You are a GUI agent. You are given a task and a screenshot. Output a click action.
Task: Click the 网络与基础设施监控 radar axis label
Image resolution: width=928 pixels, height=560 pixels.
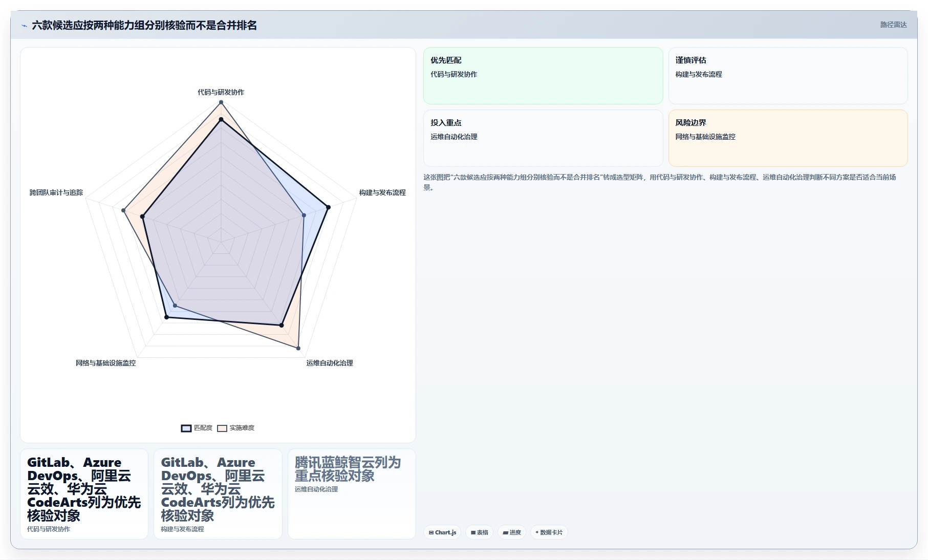pyautogui.click(x=106, y=363)
